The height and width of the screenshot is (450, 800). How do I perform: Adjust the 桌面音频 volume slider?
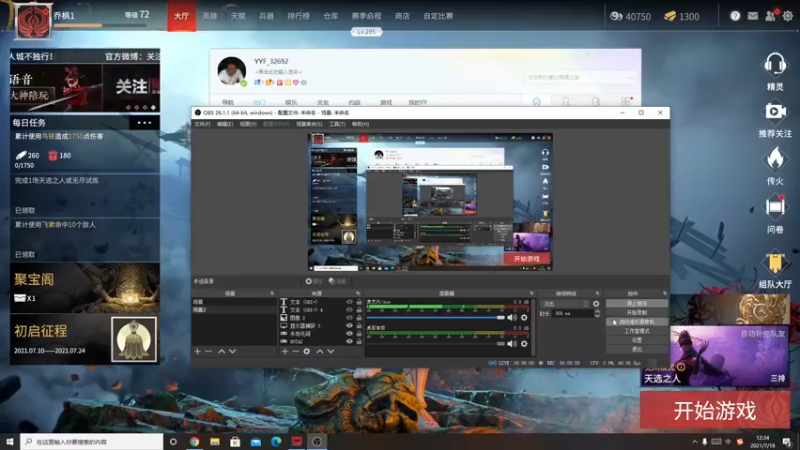[x=435, y=344]
